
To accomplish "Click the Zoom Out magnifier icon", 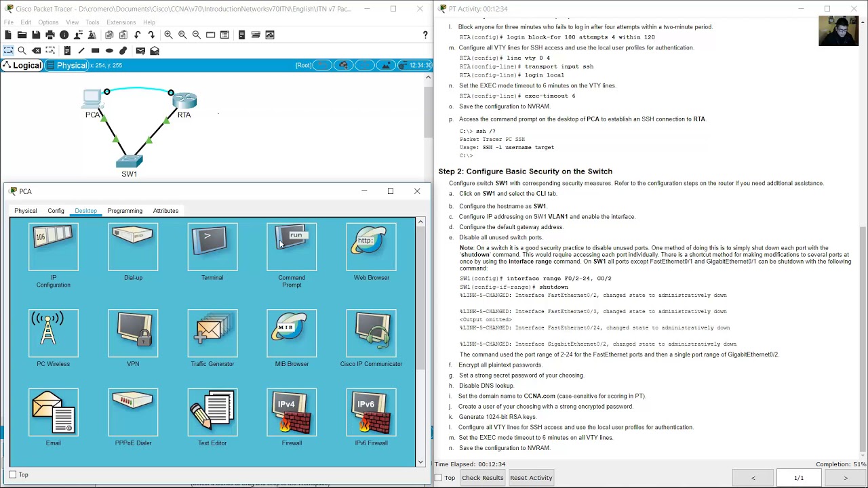I will (x=197, y=35).
